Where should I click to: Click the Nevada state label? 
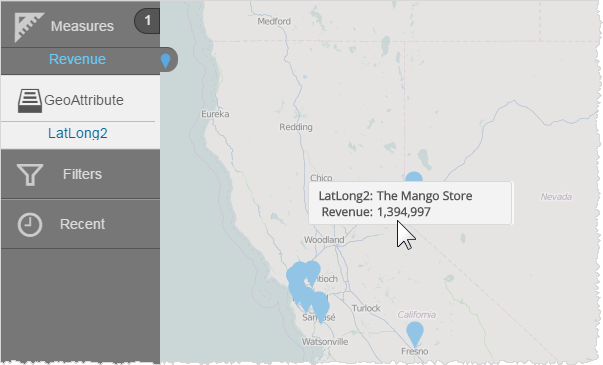[556, 197]
